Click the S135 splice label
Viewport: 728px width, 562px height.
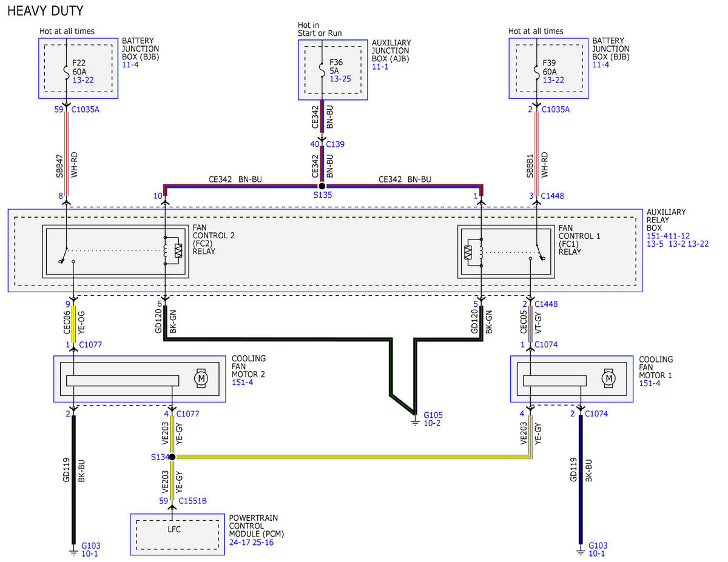click(322, 195)
